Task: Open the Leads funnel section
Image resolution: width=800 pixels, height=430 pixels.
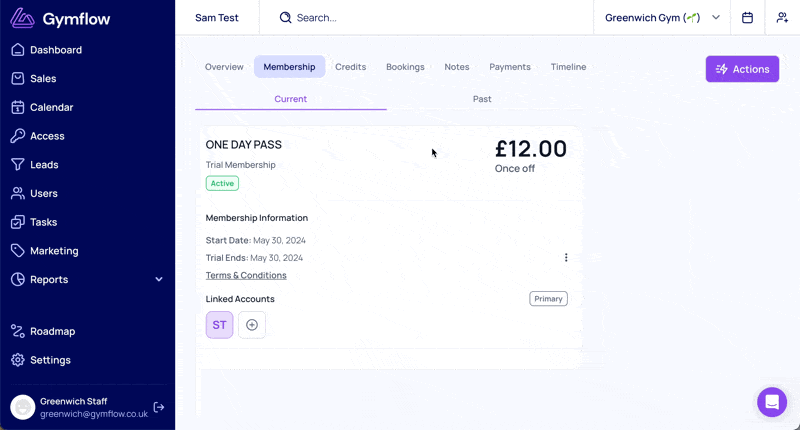Action: (x=35, y=165)
